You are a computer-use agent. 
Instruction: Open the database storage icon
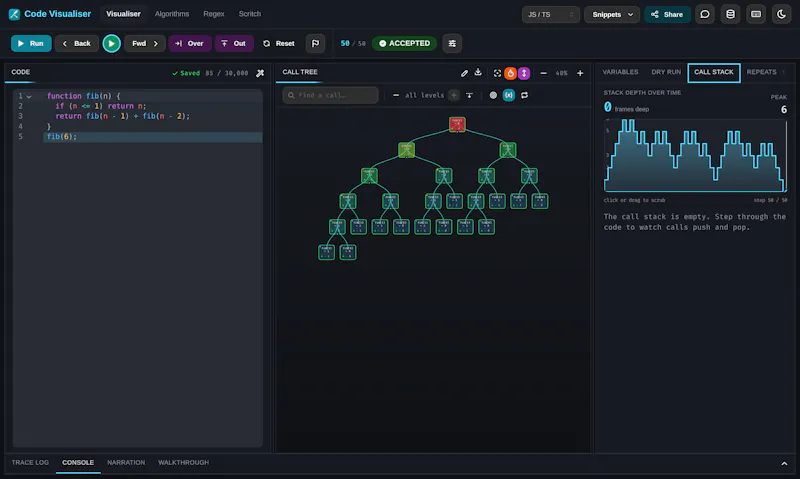click(730, 14)
